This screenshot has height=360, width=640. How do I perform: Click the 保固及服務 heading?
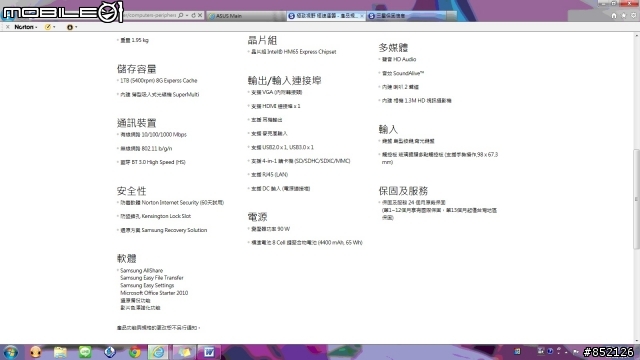403,191
